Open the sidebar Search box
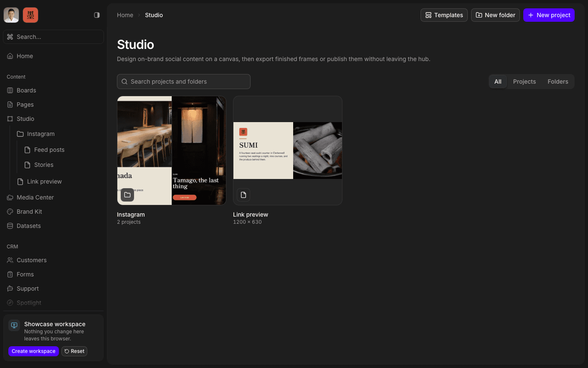 [53, 37]
